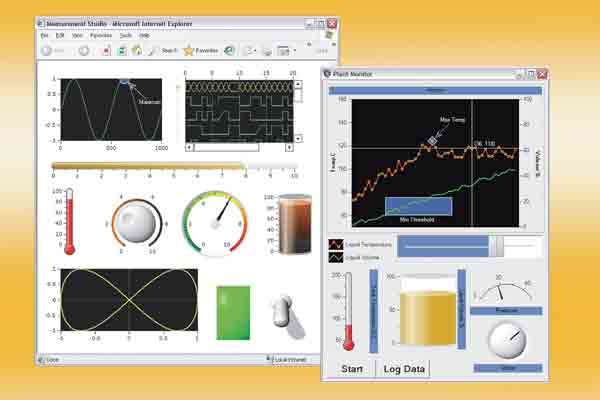The width and height of the screenshot is (600, 400).
Task: Click the large knob in the browser page
Action: [135, 220]
